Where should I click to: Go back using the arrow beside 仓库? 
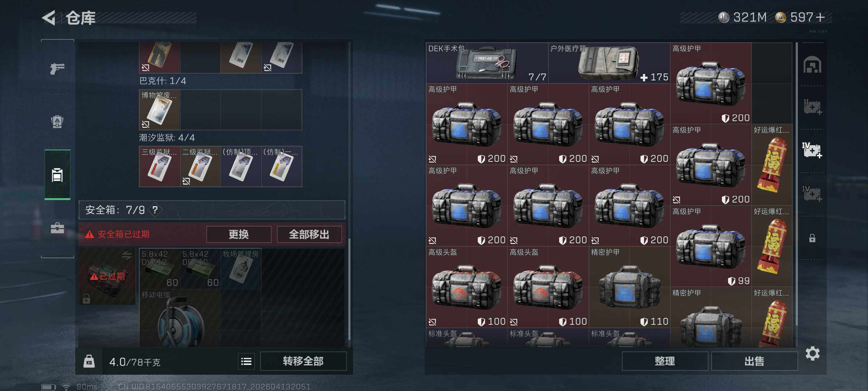pyautogui.click(x=49, y=18)
